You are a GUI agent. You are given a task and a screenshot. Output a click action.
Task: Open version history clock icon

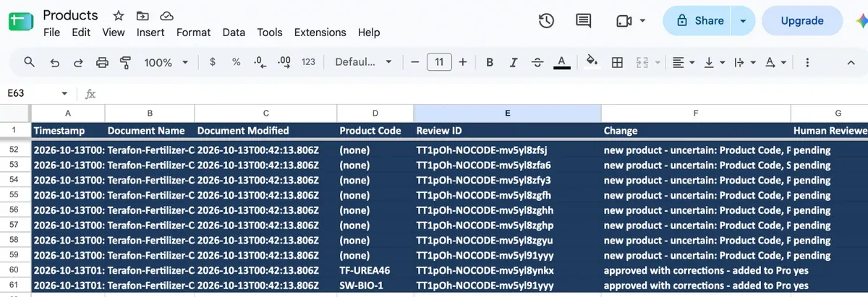click(x=547, y=21)
